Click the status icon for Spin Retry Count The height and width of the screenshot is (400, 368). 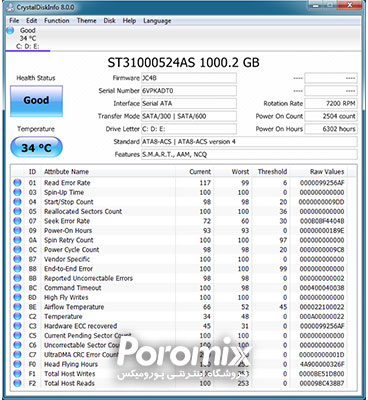point(17,240)
